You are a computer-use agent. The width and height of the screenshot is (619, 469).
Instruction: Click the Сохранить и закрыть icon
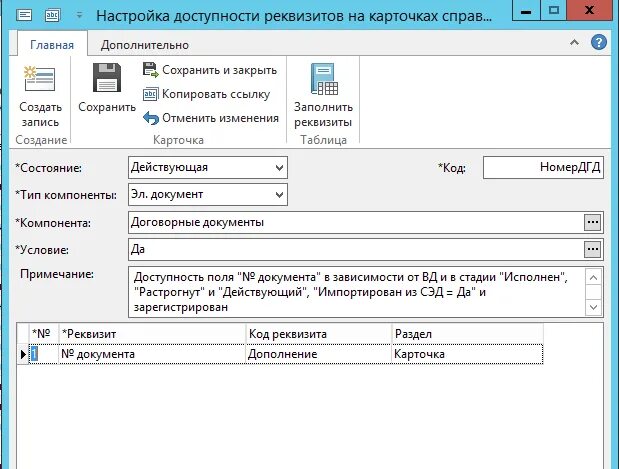(x=150, y=70)
